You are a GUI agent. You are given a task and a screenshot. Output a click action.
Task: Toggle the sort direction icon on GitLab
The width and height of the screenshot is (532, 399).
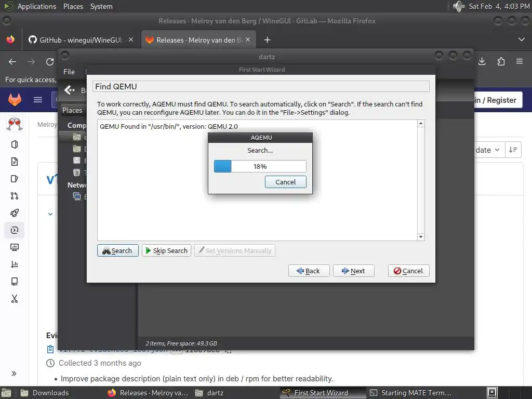513,150
